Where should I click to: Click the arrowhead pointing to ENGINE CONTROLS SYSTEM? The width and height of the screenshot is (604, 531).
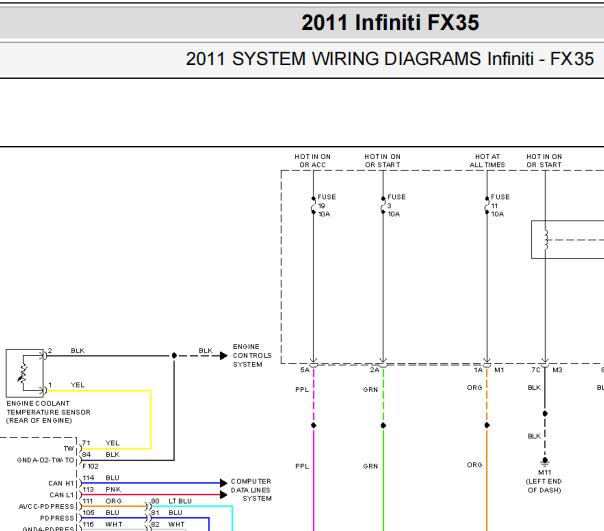224,356
